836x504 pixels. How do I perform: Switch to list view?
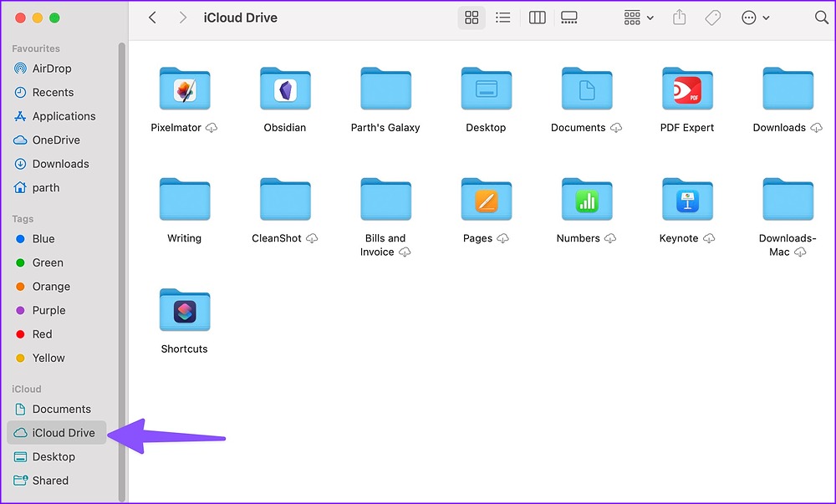(x=502, y=18)
